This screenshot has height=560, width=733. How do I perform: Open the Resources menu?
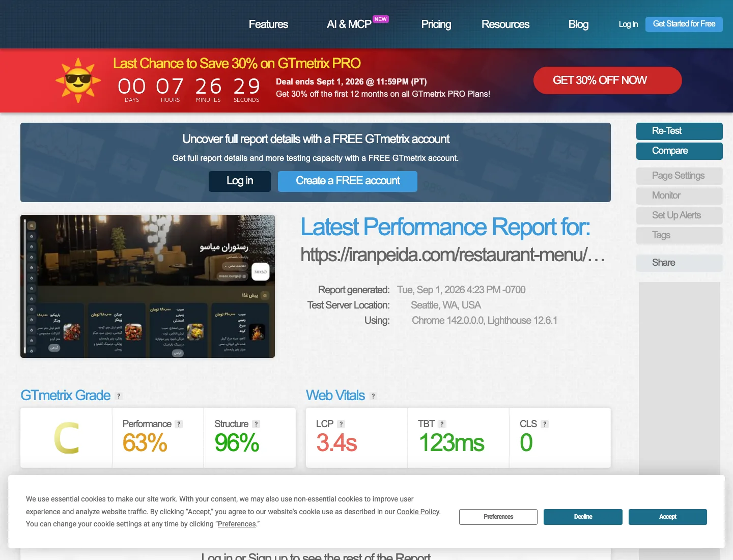click(505, 24)
